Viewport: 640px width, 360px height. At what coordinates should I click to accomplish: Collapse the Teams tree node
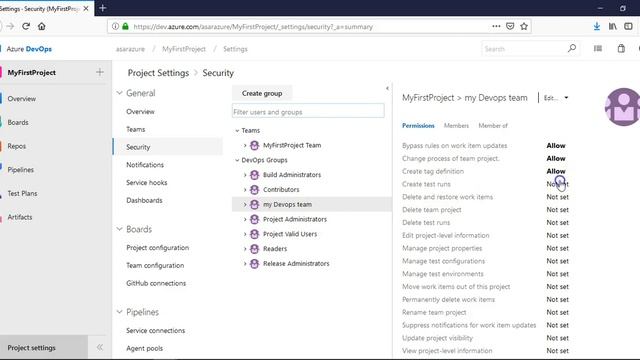[237, 131]
